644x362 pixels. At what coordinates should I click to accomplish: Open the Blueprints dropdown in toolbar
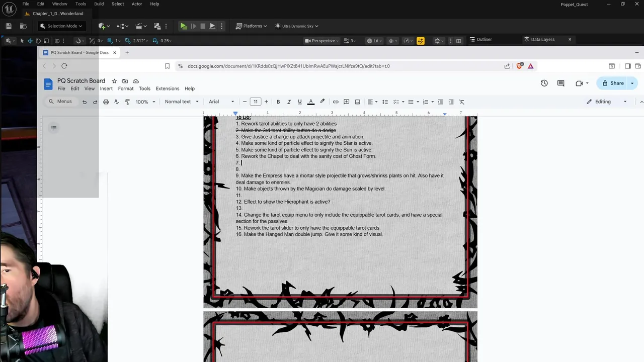(123, 26)
